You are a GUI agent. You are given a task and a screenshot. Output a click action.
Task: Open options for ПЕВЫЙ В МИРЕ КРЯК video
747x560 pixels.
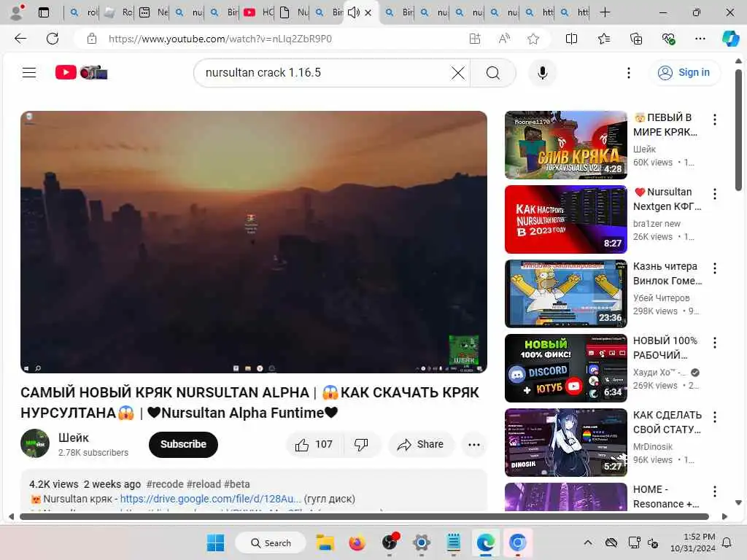pos(715,120)
